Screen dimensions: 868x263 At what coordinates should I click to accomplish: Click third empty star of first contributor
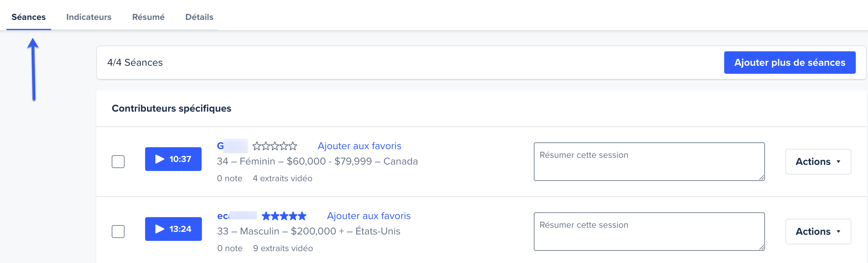pyautogui.click(x=274, y=146)
